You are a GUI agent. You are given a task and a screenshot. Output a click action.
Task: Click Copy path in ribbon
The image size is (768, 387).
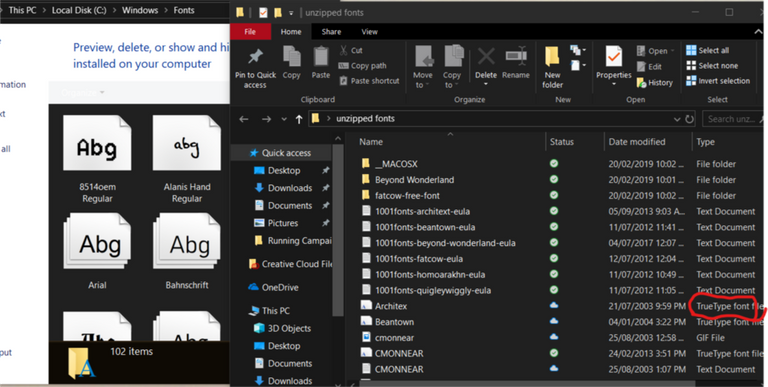point(362,66)
